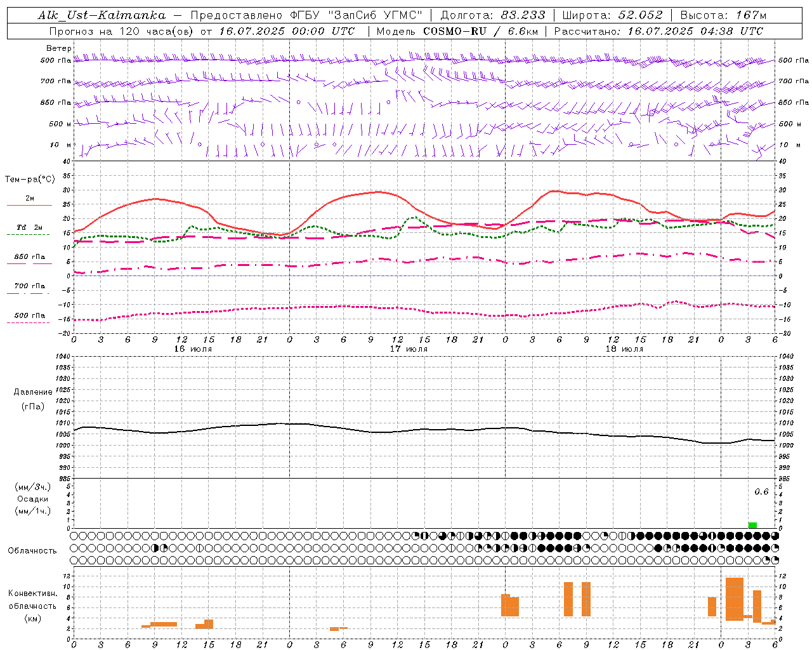Click the left-axis 700 гПа wind level label
This screenshot has height=650, width=812.
pos(56,81)
